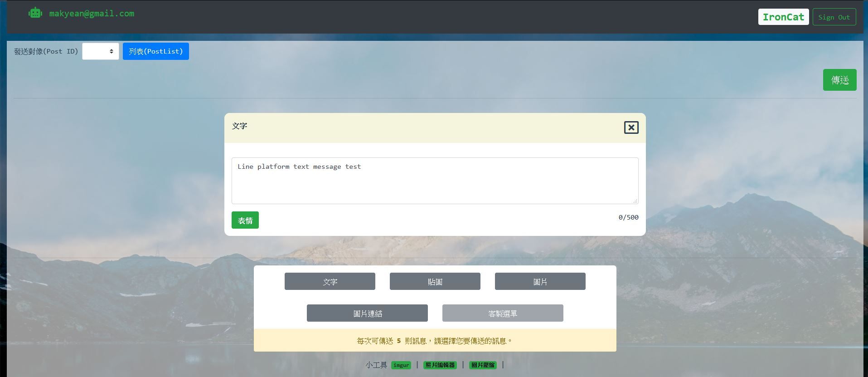This screenshot has height=377, width=868.
Task: Click the 客製選單 custom menu button
Action: [503, 313]
